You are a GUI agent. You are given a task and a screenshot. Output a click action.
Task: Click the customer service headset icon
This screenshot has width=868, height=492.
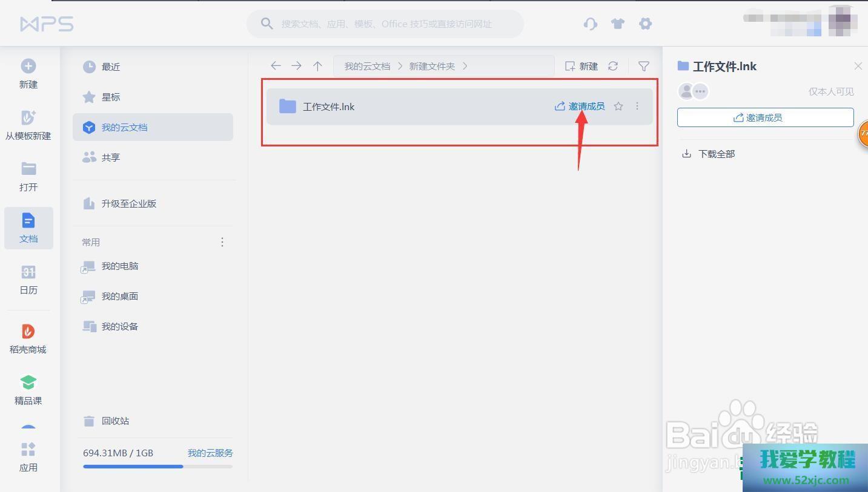[590, 24]
